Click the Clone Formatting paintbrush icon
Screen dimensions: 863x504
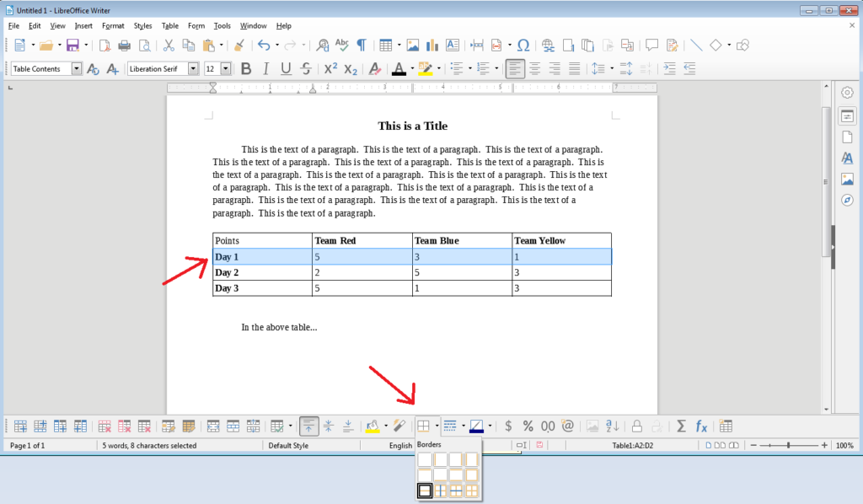(239, 46)
